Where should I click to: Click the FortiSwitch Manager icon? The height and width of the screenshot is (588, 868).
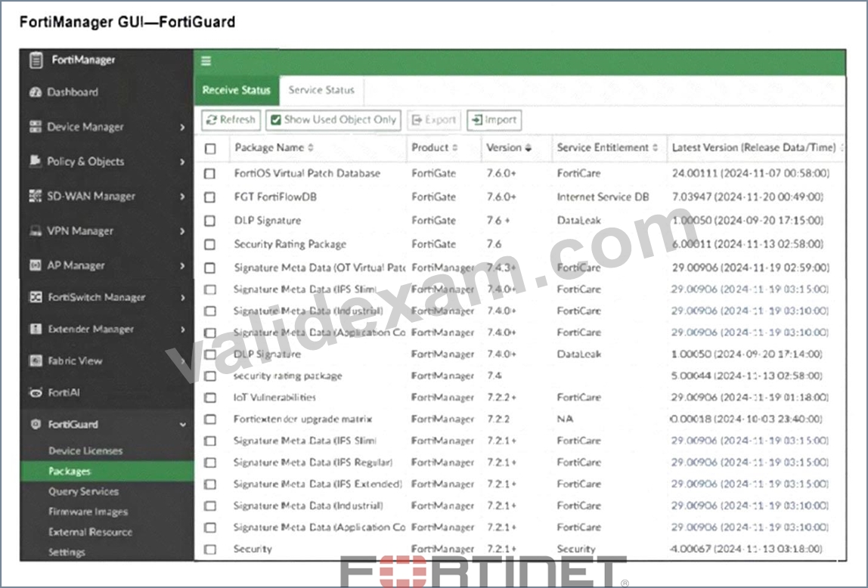coord(36,297)
